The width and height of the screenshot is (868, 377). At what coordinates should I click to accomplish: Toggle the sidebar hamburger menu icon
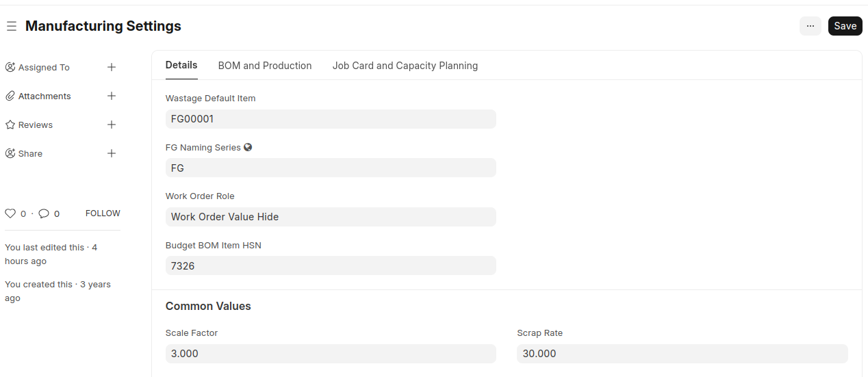tap(12, 26)
